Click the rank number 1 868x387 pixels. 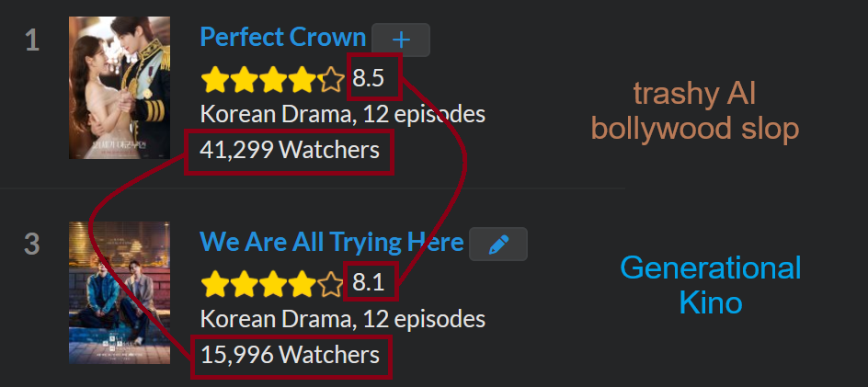33,41
